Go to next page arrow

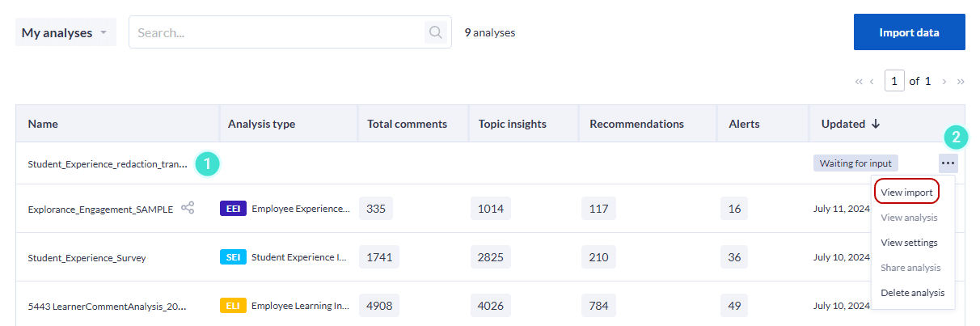pyautogui.click(x=944, y=82)
